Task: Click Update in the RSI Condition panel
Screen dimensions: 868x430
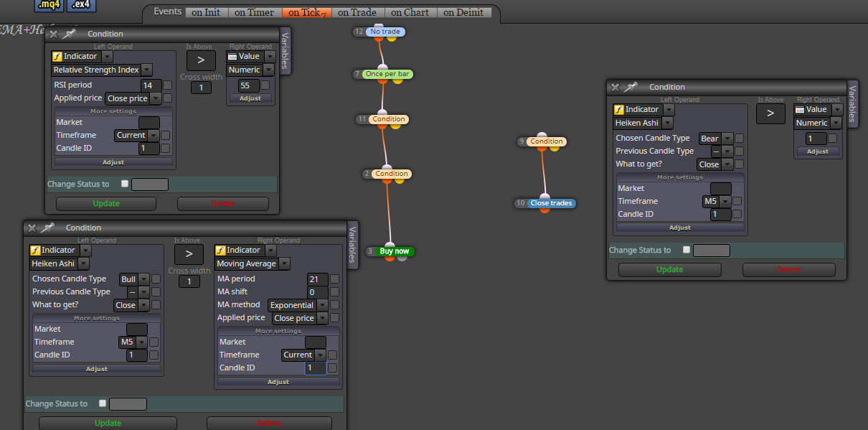Action: tap(107, 203)
